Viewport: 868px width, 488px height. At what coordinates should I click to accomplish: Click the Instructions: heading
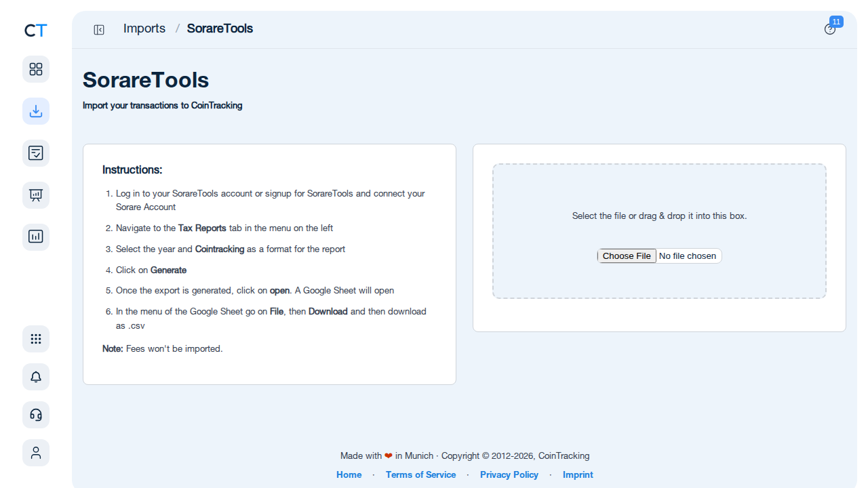pyautogui.click(x=132, y=169)
